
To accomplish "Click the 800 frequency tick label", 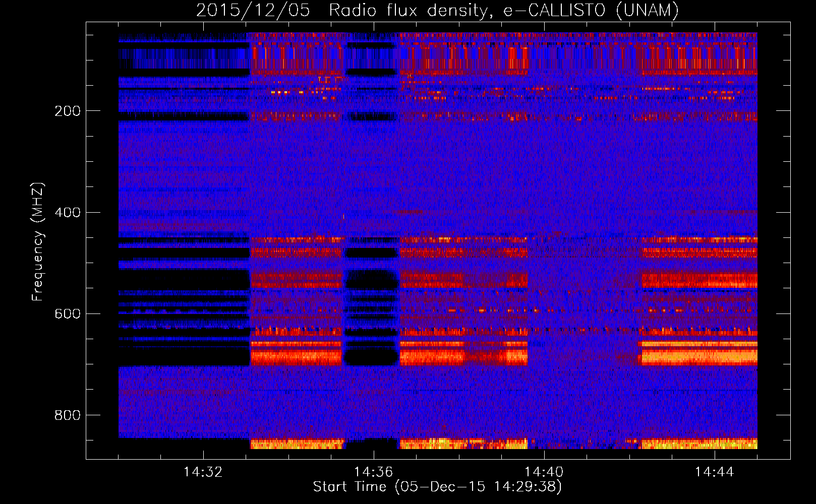I will [68, 415].
